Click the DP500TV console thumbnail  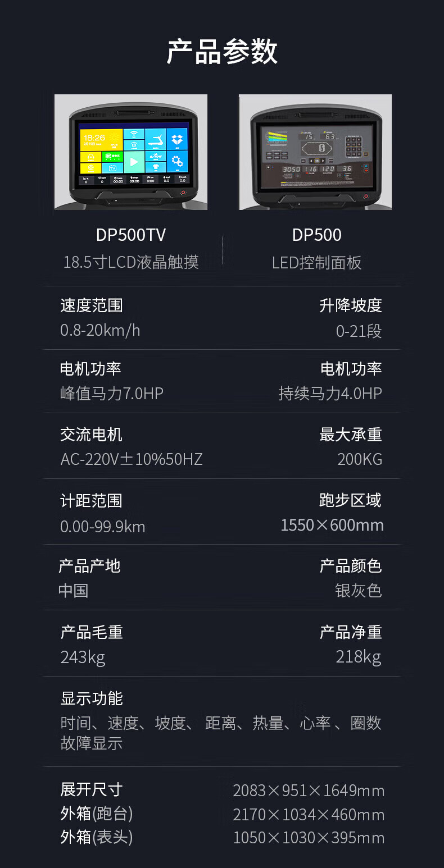pos(131,152)
